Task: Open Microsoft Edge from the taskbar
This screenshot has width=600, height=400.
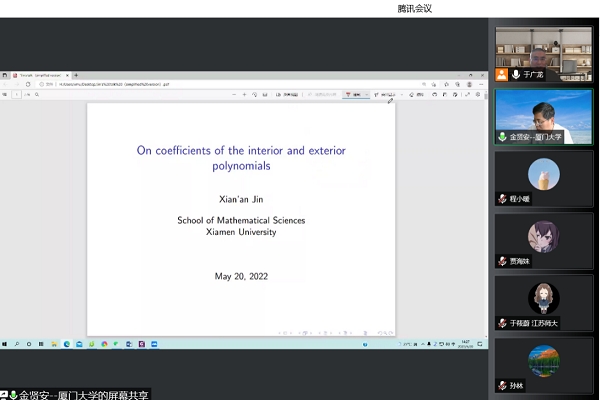Action: coord(67,344)
